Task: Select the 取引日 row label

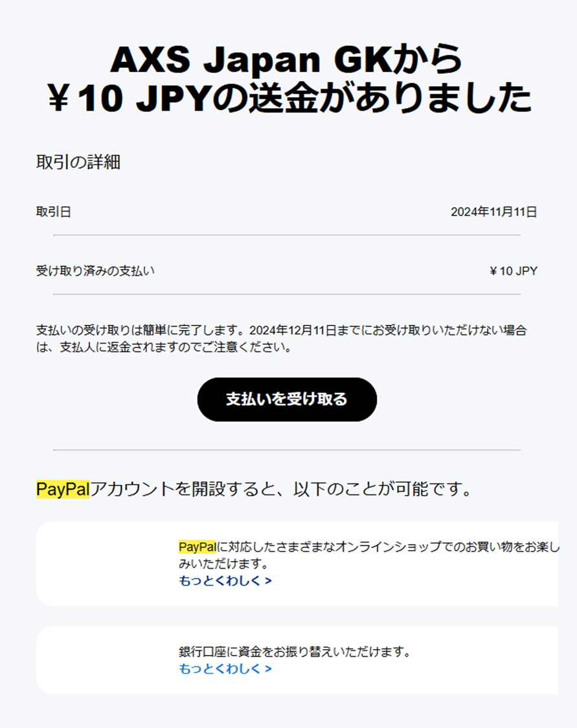Action: pos(53,212)
